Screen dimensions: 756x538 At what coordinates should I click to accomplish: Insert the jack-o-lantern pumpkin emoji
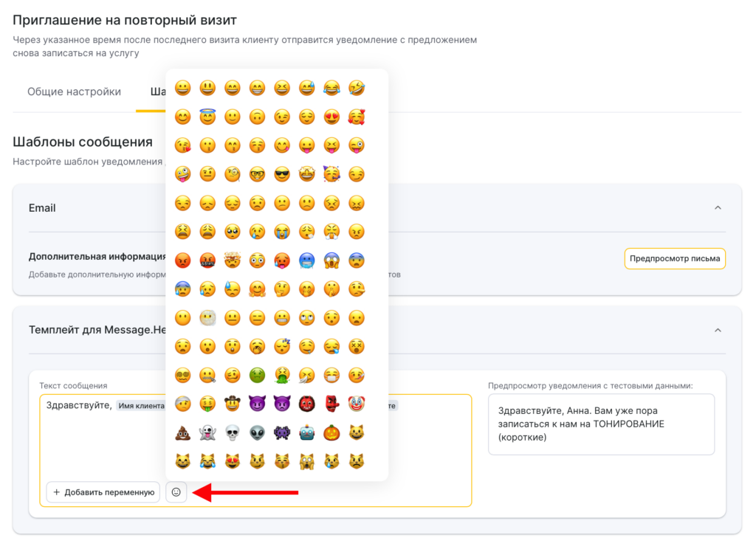pyautogui.click(x=331, y=433)
